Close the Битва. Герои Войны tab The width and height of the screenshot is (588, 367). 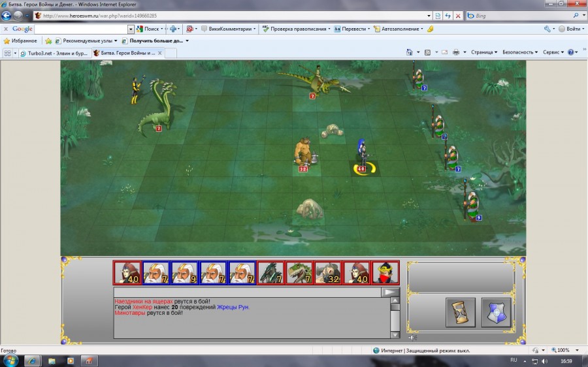[160, 54]
